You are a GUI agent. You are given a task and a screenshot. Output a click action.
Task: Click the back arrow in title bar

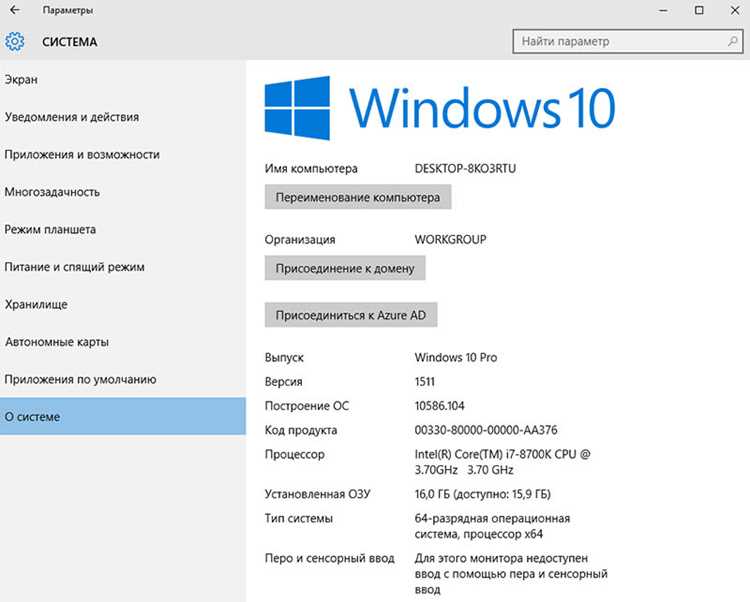[x=15, y=10]
